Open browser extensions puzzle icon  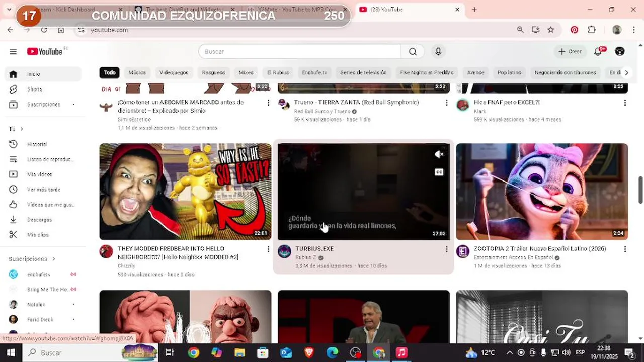592,30
